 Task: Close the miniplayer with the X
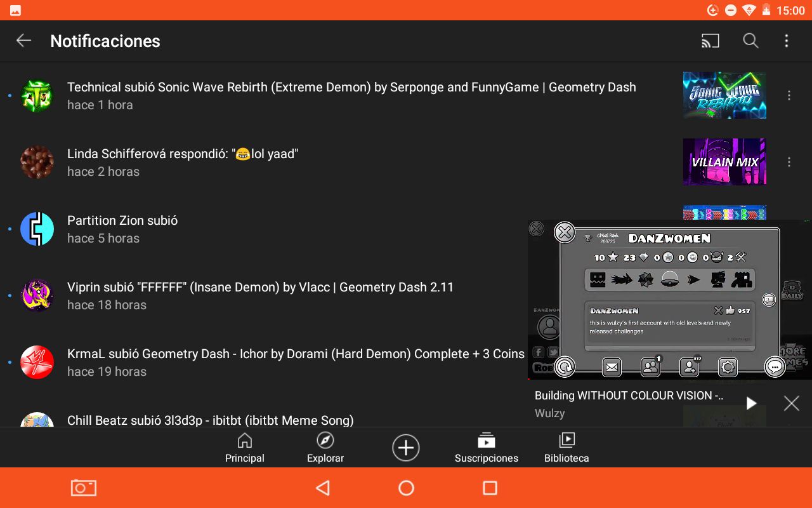(791, 403)
